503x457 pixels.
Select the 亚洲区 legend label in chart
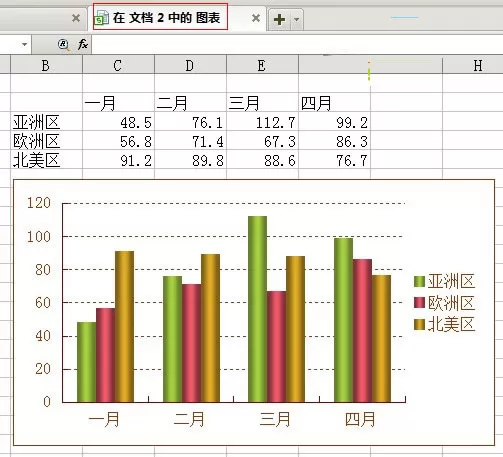tap(451, 281)
